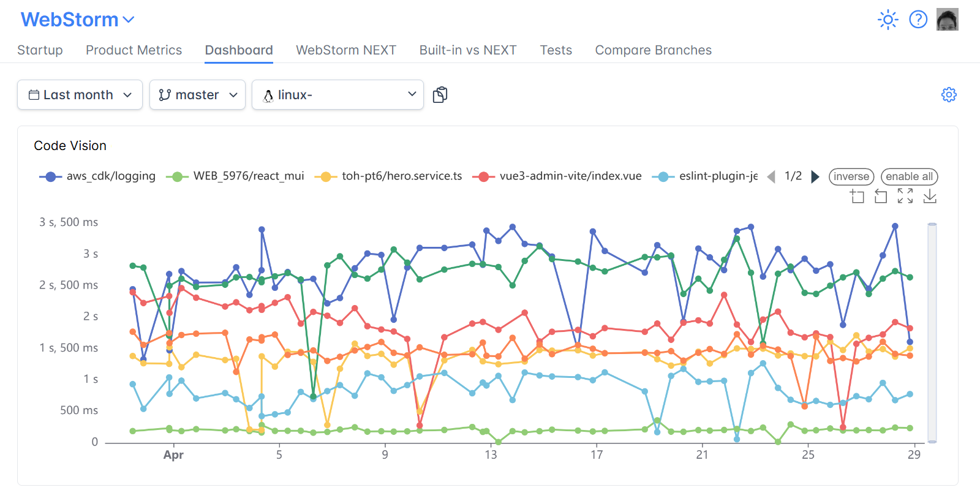The width and height of the screenshot is (980, 490).
Task: Download the chart as an image
Action: tap(930, 196)
